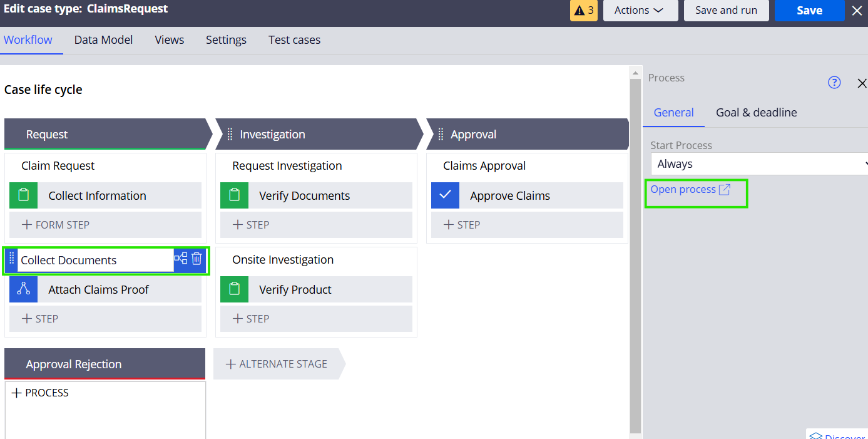Image resolution: width=868 pixels, height=439 pixels.
Task: Click the Discover icon at the bottom right
Action: click(x=817, y=435)
